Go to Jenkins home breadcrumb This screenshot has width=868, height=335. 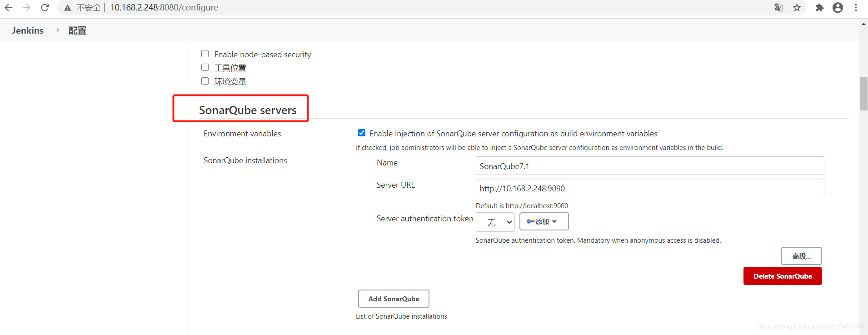[28, 30]
